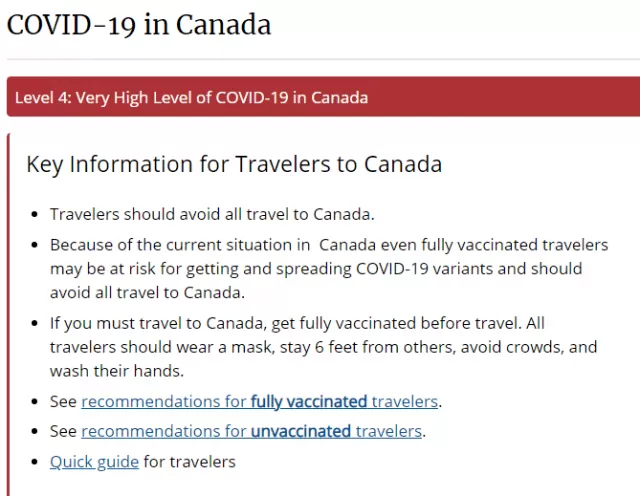Open the Quick guide link
The image size is (640, 496).
pos(94,462)
